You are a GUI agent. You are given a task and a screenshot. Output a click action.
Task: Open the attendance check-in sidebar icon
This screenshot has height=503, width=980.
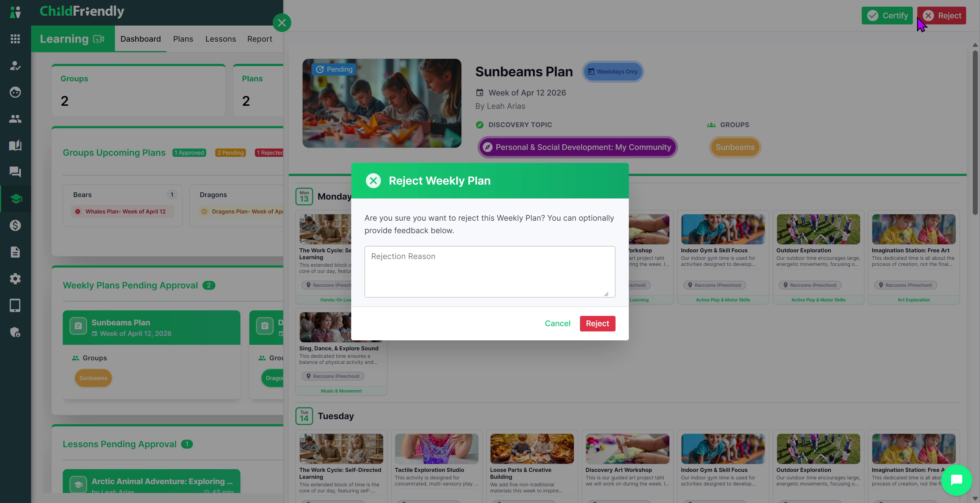pos(15,66)
